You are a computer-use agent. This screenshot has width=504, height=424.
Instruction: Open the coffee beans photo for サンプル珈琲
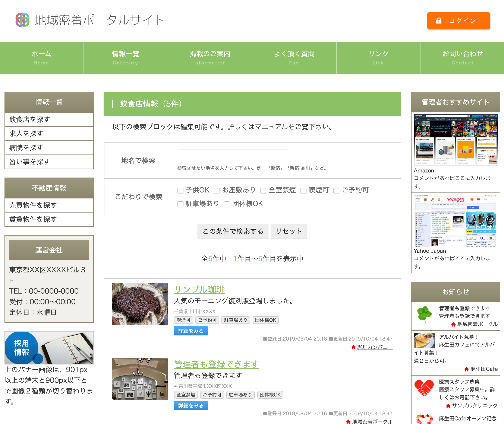pyautogui.click(x=140, y=304)
